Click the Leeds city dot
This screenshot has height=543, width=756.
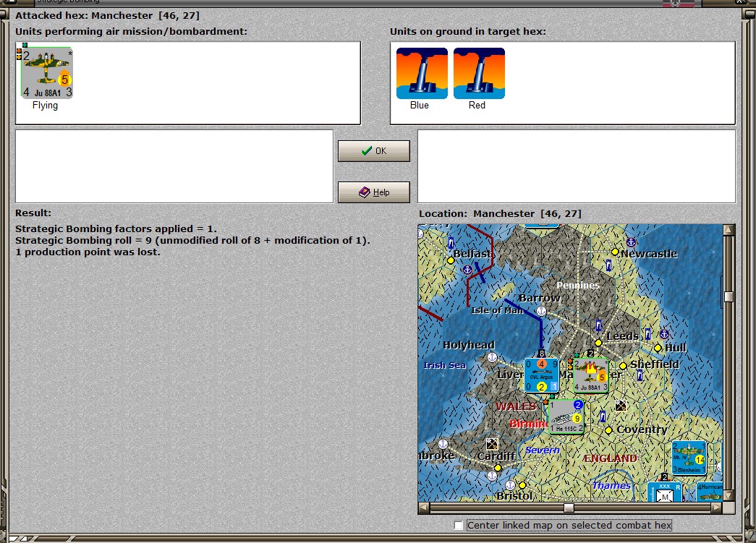point(598,343)
